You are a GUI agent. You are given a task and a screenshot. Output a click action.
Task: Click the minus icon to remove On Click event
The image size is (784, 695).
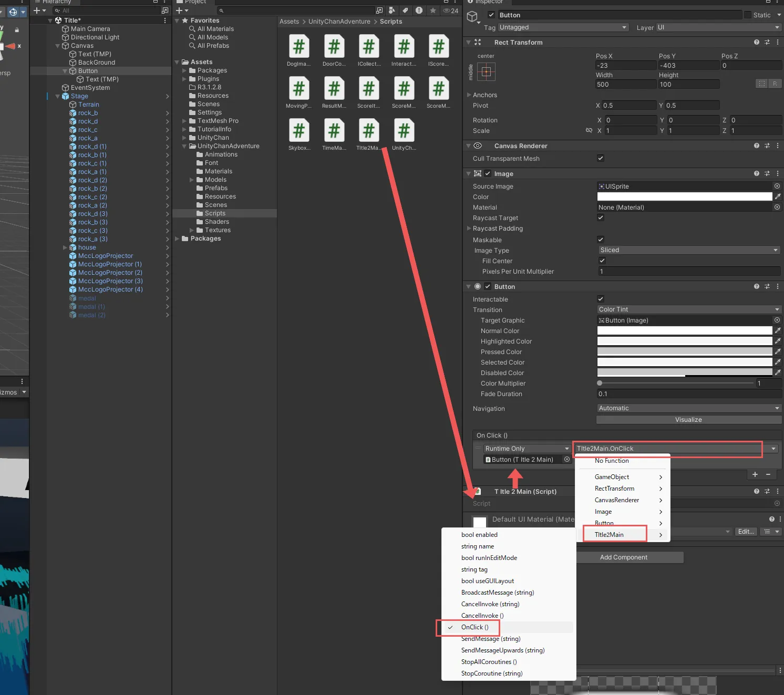point(768,474)
